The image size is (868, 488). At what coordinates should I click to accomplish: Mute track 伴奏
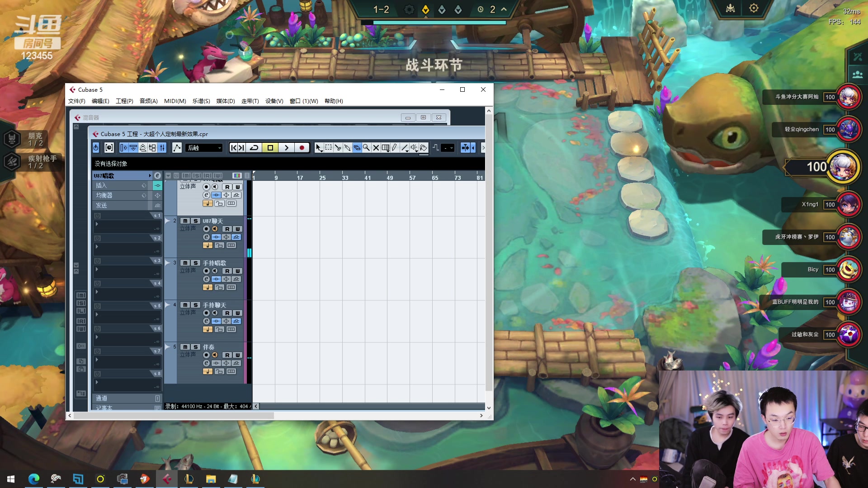click(x=185, y=347)
